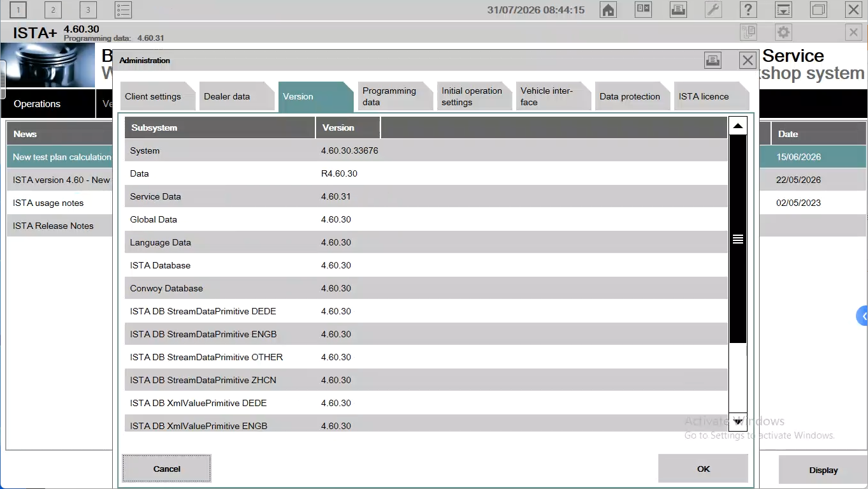This screenshot has width=868, height=489.
Task: Print from the Administration dialog printer icon
Action: coord(713,60)
